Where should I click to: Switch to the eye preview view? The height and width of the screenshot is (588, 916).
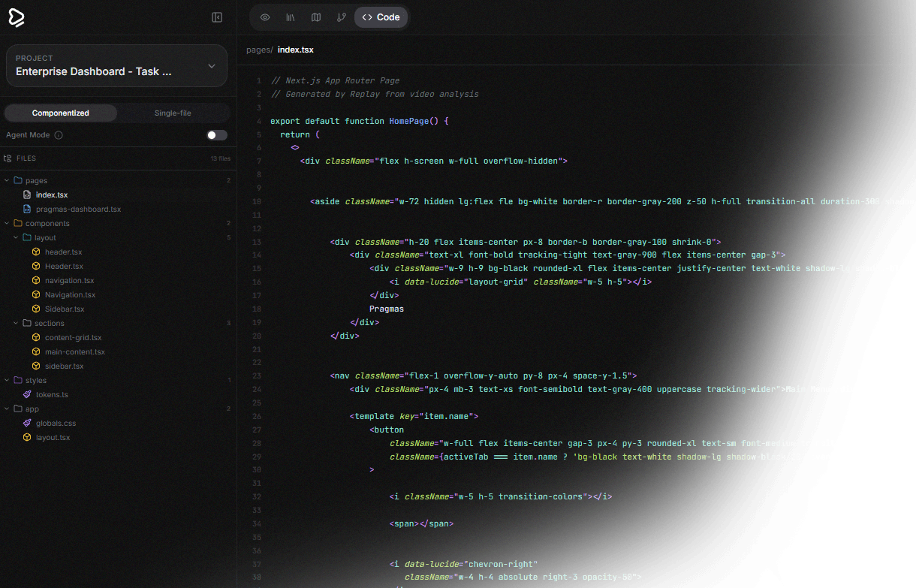[265, 17]
